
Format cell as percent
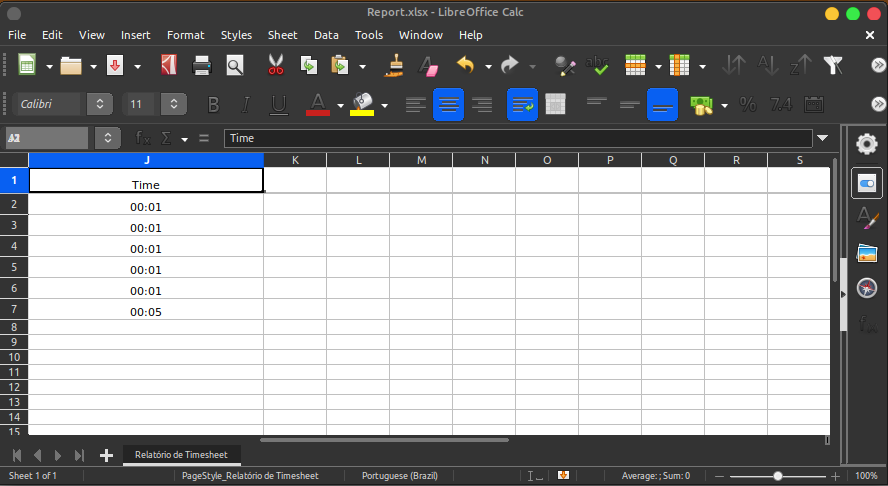[748, 105]
